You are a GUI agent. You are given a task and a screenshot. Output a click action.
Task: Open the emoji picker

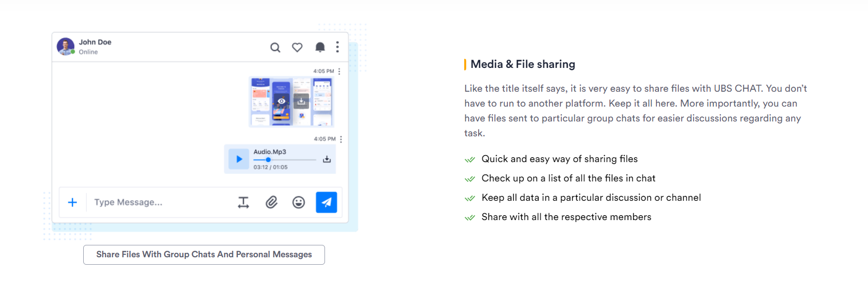coord(298,202)
